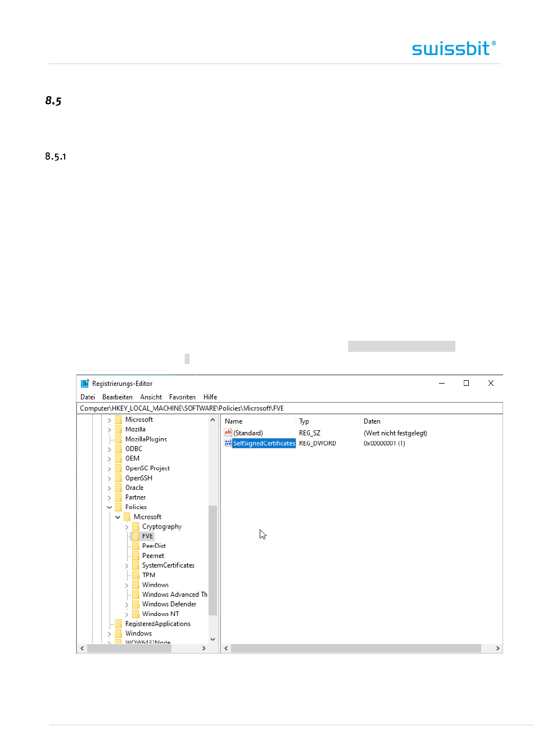Select the Cryptography folder icon
The width and height of the screenshot is (534, 756).
(x=135, y=526)
